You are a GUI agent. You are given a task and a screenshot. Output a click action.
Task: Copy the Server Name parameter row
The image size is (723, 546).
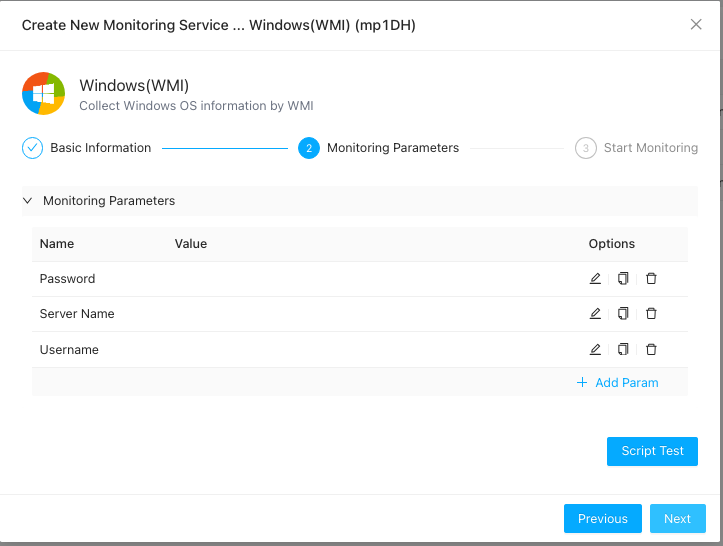point(623,314)
